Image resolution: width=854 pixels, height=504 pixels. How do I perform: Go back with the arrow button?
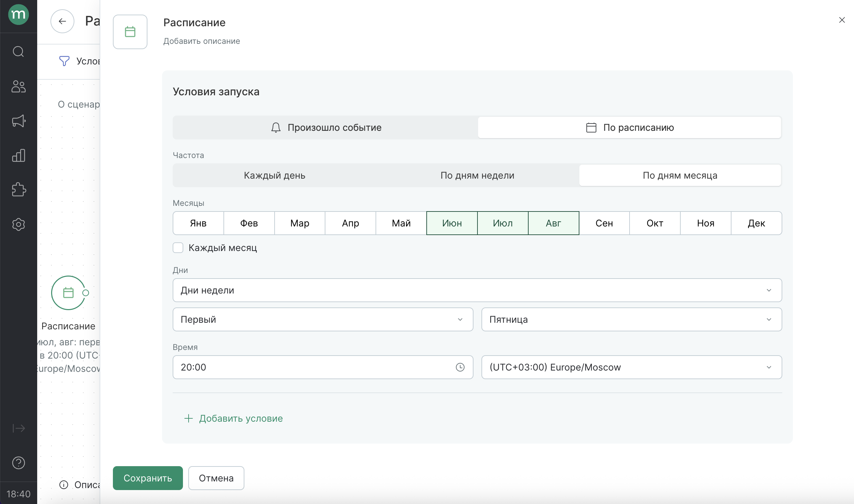tap(62, 21)
